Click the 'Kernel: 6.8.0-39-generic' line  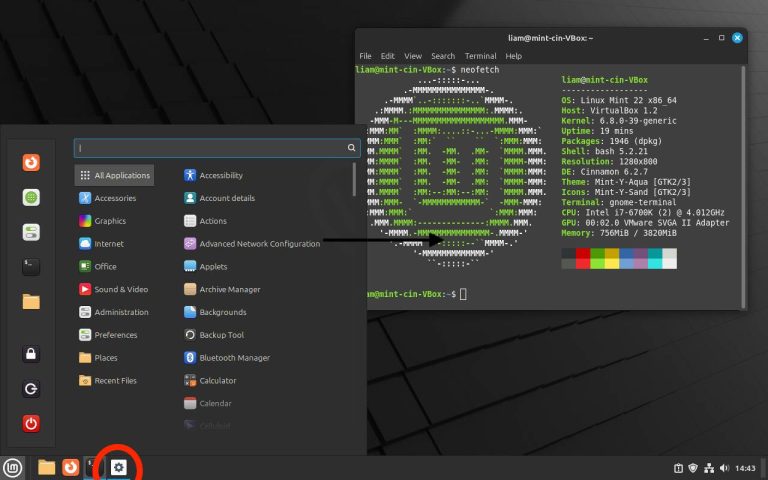pos(619,120)
